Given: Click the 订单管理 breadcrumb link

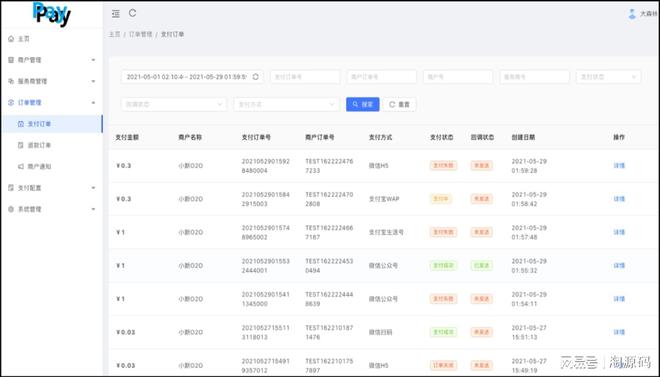Looking at the screenshot, I should (140, 34).
